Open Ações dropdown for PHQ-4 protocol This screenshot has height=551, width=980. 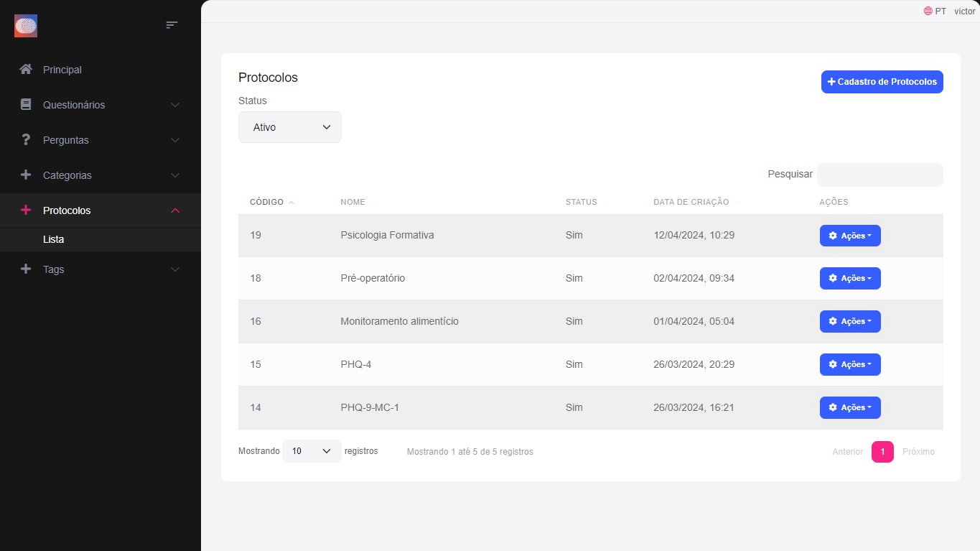click(850, 365)
